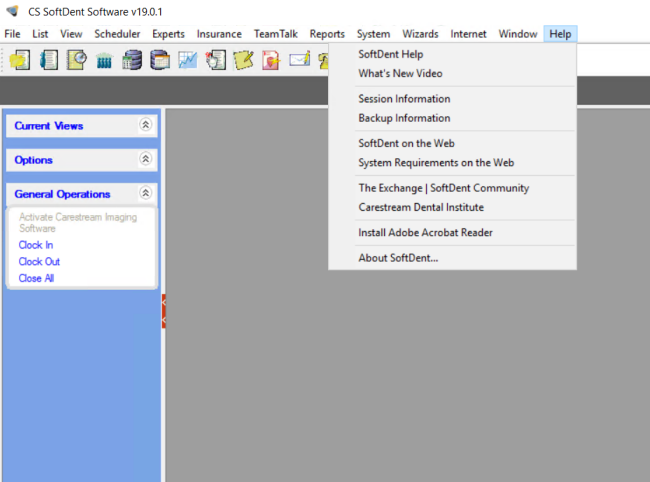650x482 pixels.
Task: Select What's New Video
Action: click(452, 73)
